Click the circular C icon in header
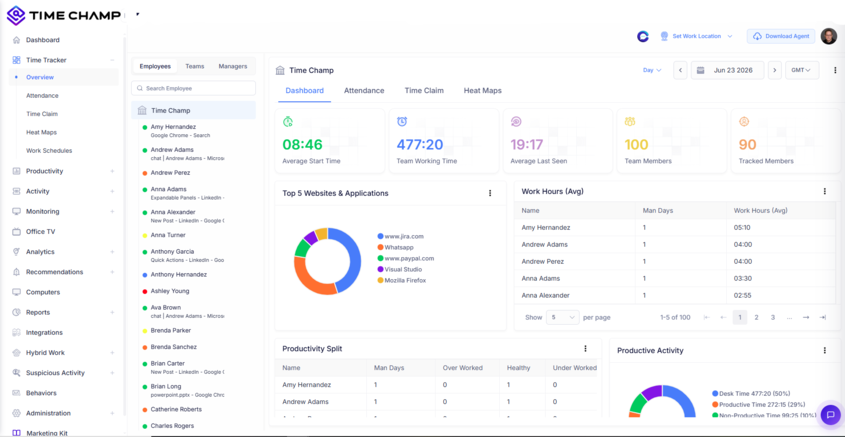The image size is (845, 437). (642, 36)
